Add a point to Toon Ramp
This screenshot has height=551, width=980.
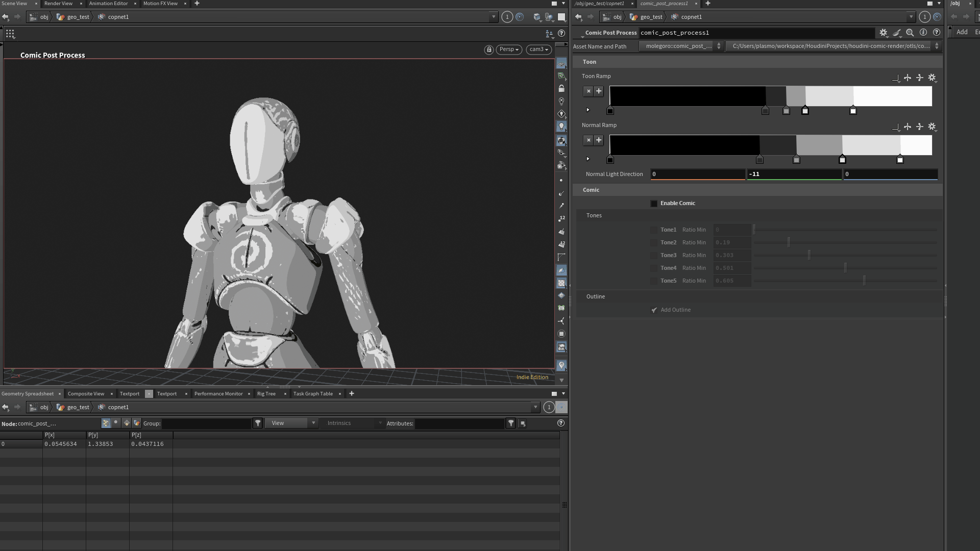[x=599, y=91]
